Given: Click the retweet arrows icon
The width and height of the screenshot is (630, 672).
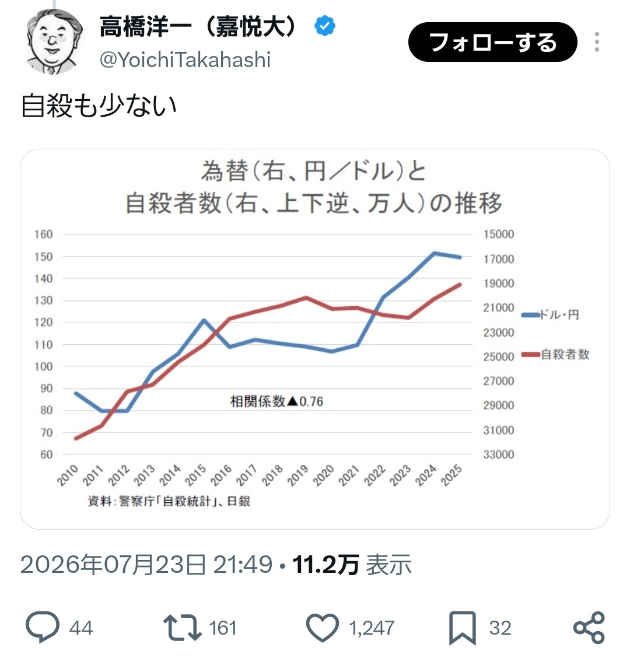Looking at the screenshot, I should (182, 628).
